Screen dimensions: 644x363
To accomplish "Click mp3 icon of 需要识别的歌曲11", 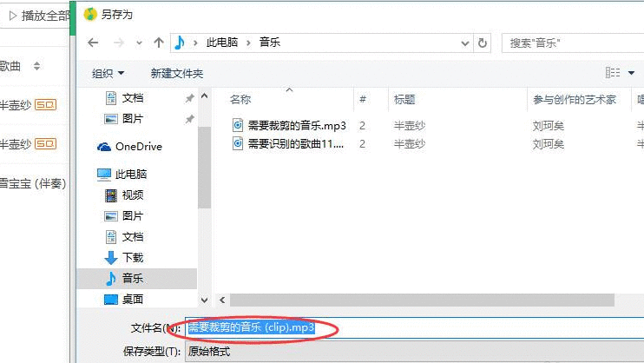I will 238,143.
